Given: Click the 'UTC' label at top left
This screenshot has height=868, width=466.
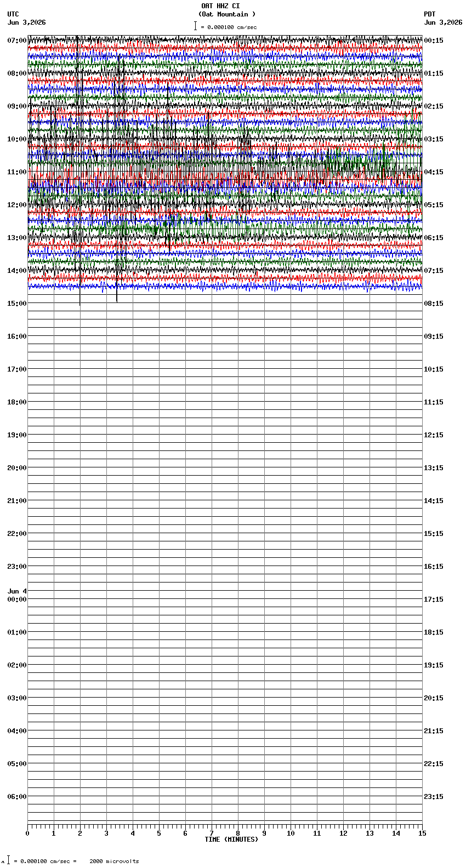Looking at the screenshot, I should pyautogui.click(x=13, y=14).
